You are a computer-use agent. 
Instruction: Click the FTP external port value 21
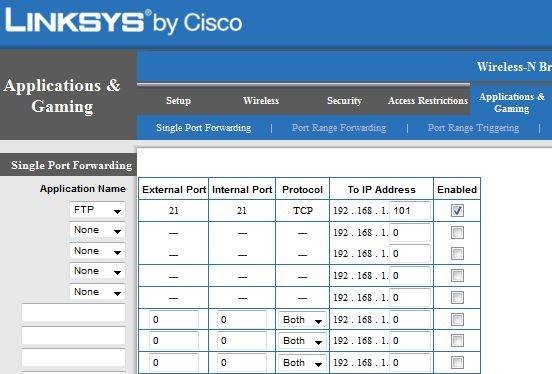click(174, 211)
